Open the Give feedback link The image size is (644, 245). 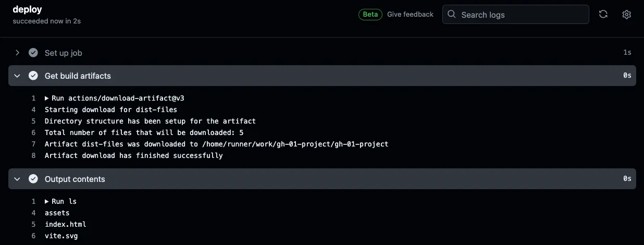tap(410, 15)
